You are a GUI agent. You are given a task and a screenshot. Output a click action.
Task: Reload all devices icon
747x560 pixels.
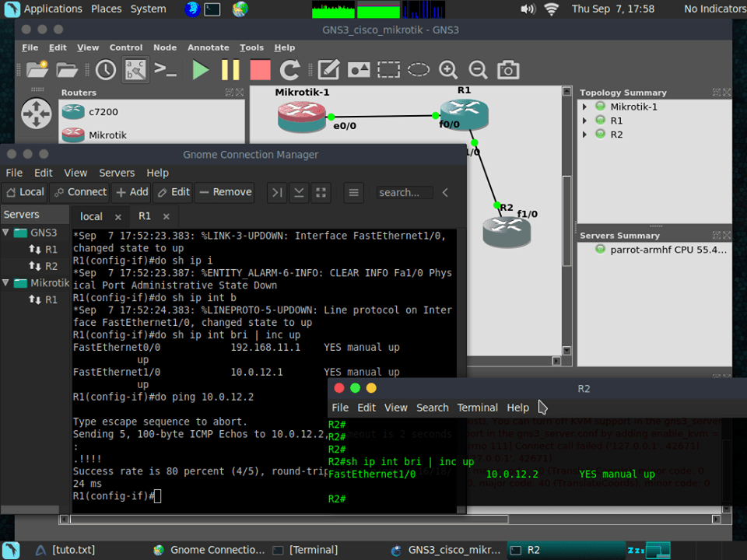point(289,69)
